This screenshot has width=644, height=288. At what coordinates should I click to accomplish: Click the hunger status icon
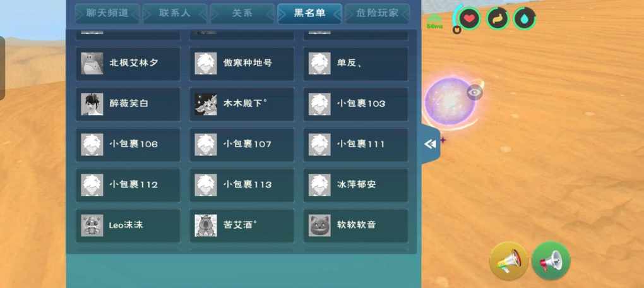pos(498,18)
